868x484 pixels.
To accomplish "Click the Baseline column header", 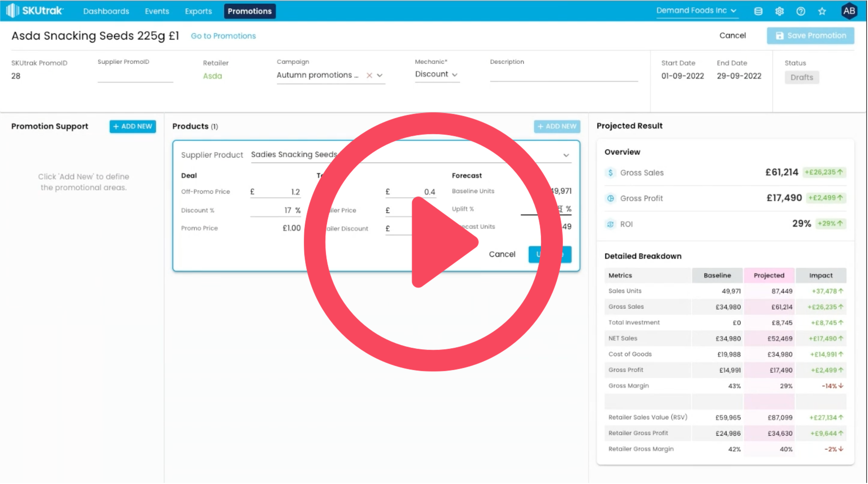I will 717,276.
